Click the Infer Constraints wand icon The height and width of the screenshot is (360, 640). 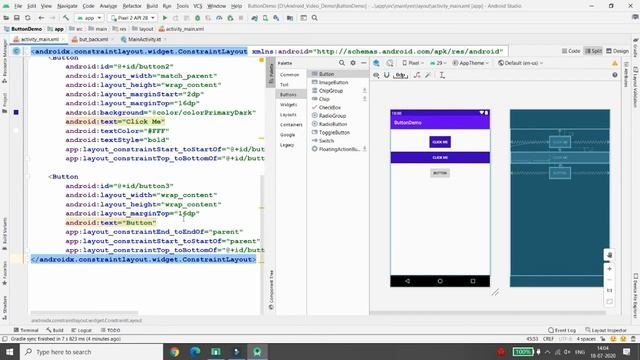(428, 75)
